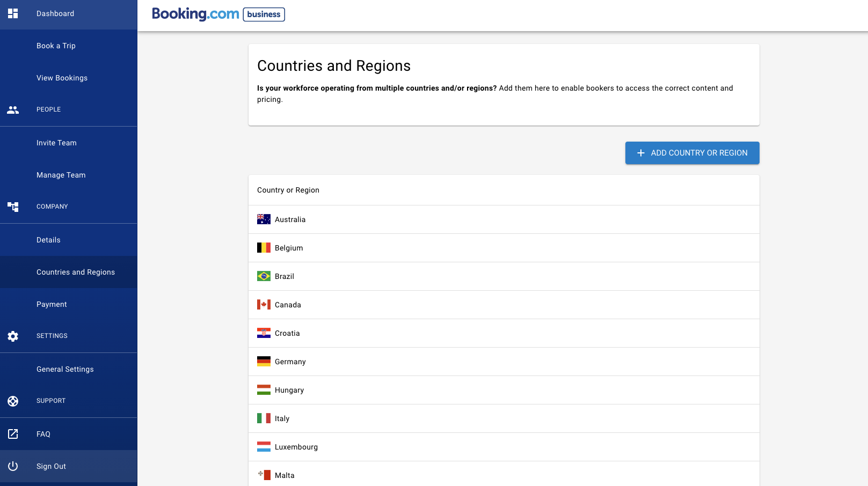Click the Australia flag icon

(264, 219)
